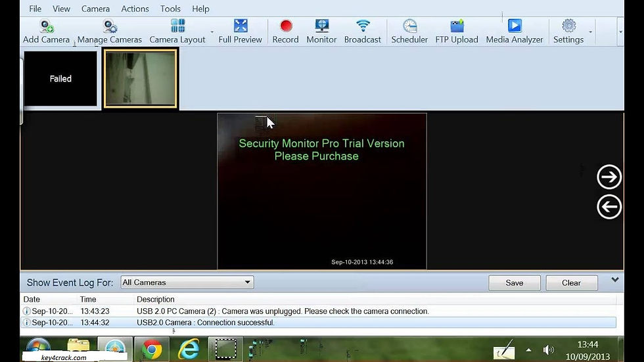The width and height of the screenshot is (644, 362).
Task: Open the Tools menu
Action: coord(170,9)
